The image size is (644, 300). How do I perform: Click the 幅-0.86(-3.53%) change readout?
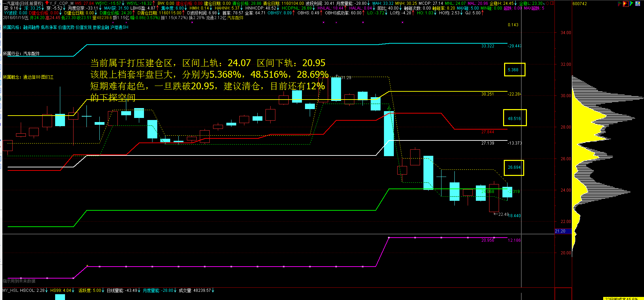(x=145, y=18)
